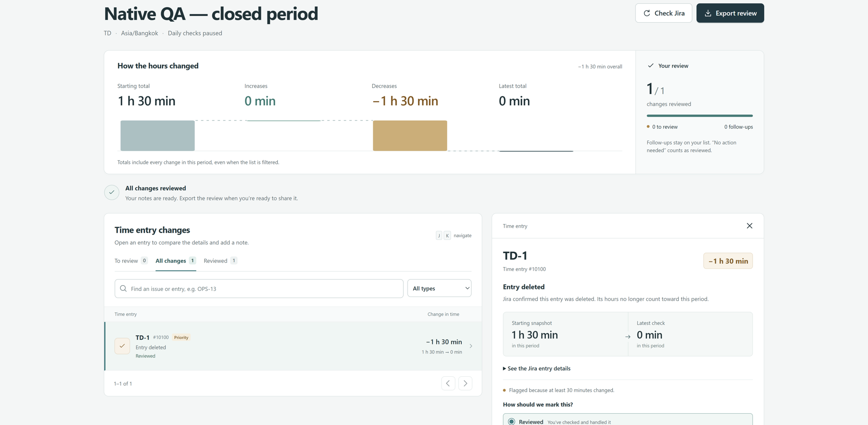Expand See the Jira entry details
The height and width of the screenshot is (425, 868).
(x=537, y=368)
